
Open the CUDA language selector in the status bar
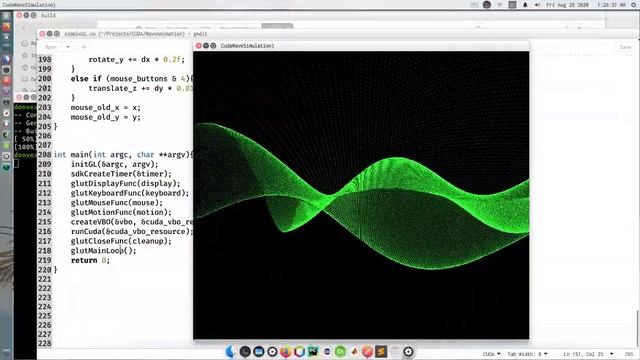(491, 354)
